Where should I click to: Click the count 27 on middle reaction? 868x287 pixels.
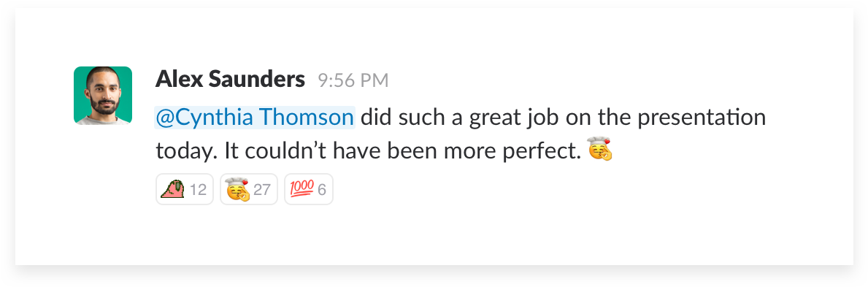pos(262,190)
